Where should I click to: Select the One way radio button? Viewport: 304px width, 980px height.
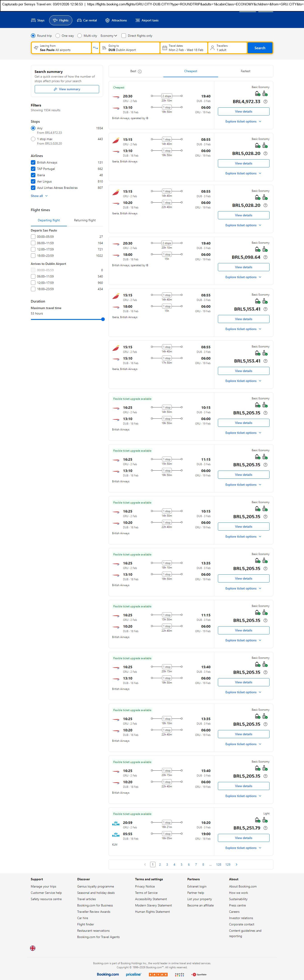pos(58,36)
